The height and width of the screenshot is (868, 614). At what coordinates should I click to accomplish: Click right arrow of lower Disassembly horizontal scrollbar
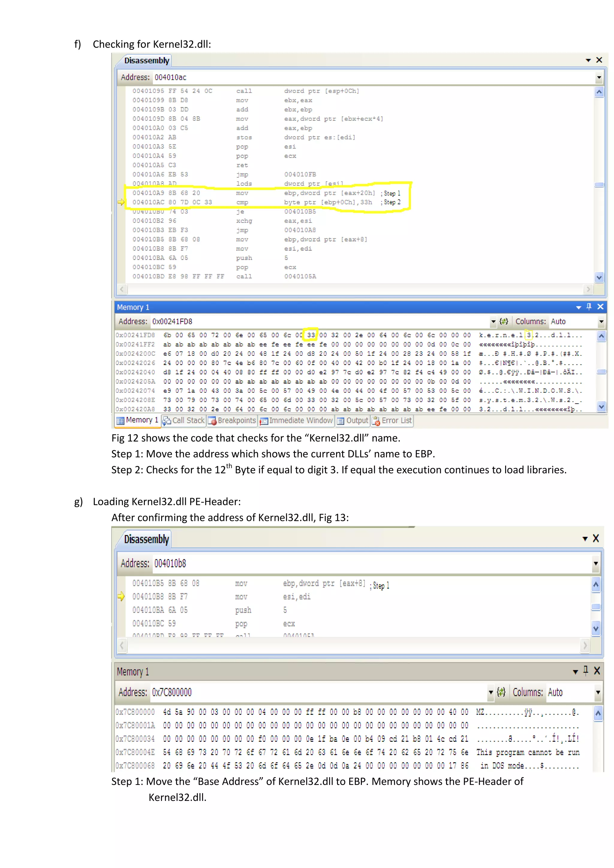coord(585,645)
